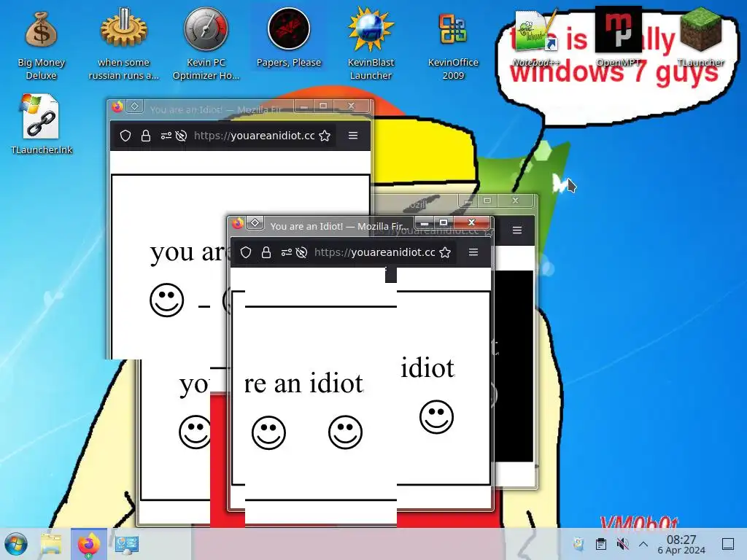Open permissions icon in front Firefox window
The image size is (747, 560).
[x=286, y=252]
